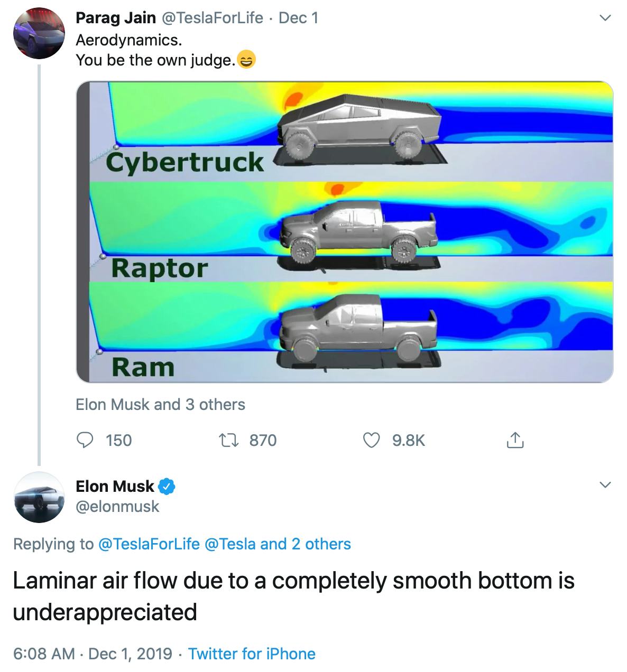
Task: Click 'Elon Musk and 3 others' likes text
Action: click(x=160, y=405)
